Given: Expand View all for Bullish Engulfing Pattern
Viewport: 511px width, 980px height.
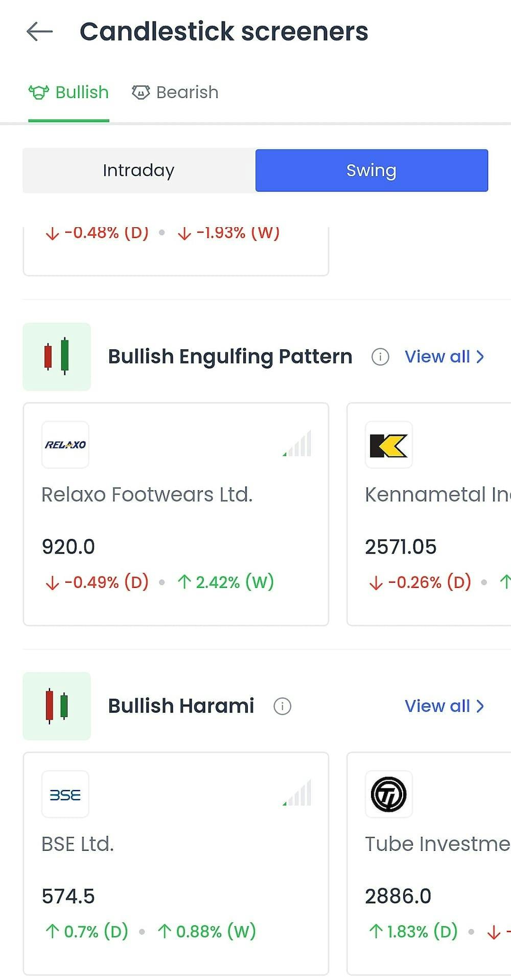Looking at the screenshot, I should (x=444, y=356).
